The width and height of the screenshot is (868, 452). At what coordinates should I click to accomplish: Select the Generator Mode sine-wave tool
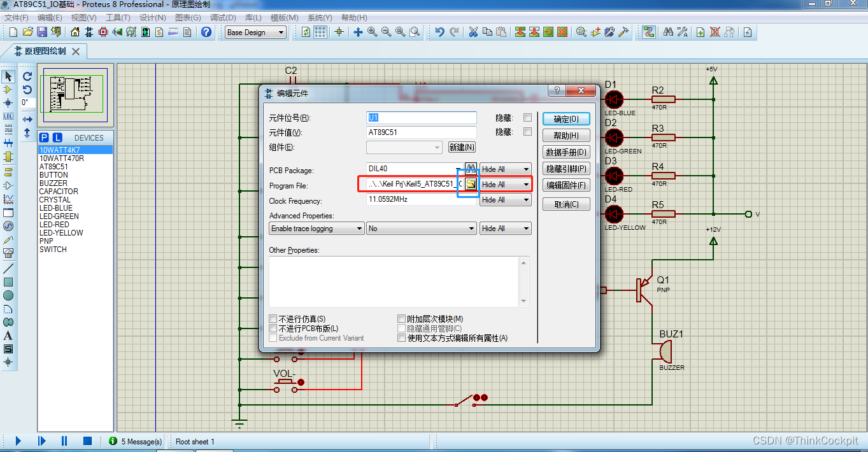pos(8,226)
